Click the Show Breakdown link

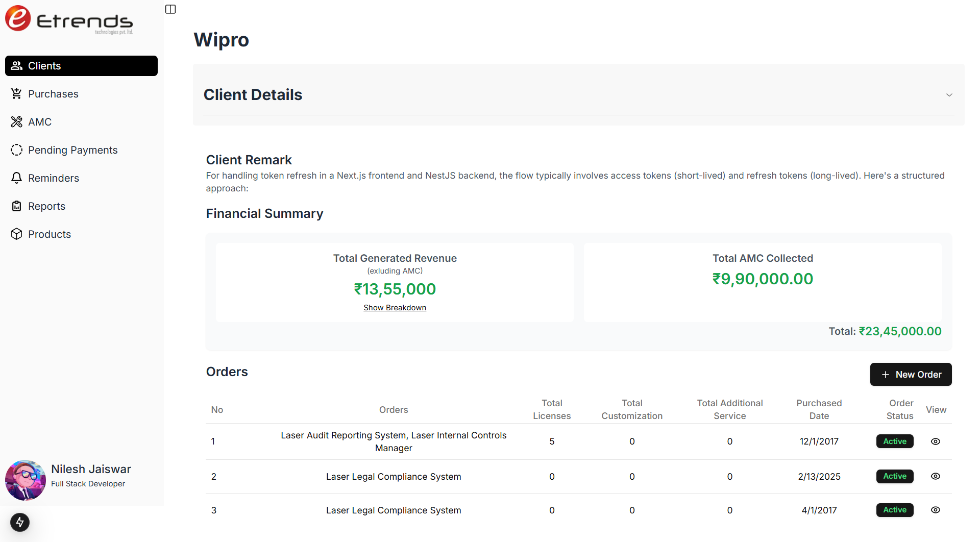click(x=395, y=308)
